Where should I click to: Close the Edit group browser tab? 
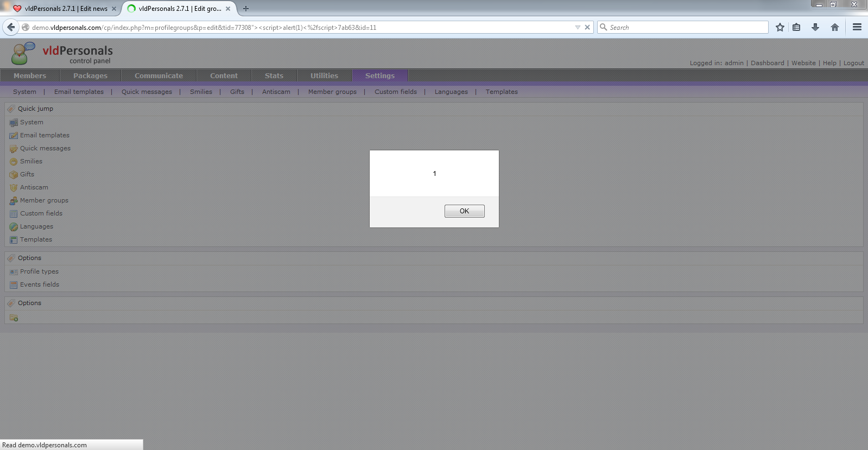tap(228, 9)
